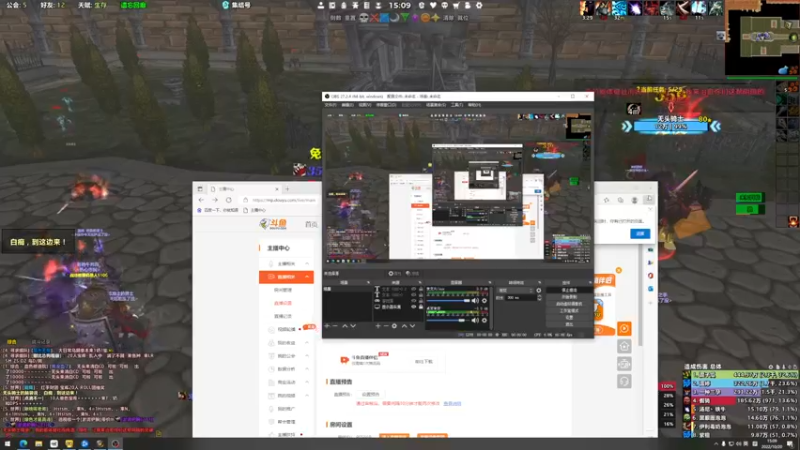Add a new source with plus icon in OBS Sources
This screenshot has height=450, width=800.
click(378, 326)
